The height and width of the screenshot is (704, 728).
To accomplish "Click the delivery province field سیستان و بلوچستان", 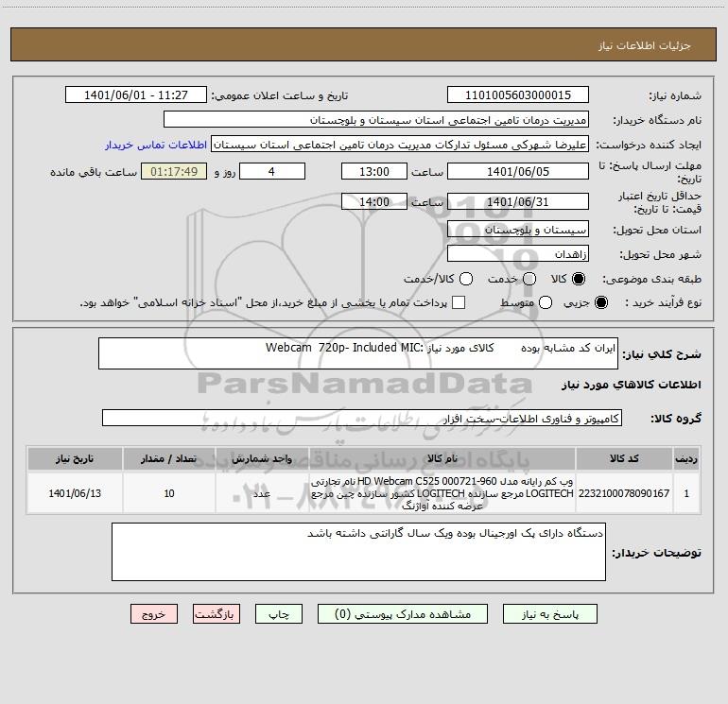I will pyautogui.click(x=518, y=230).
